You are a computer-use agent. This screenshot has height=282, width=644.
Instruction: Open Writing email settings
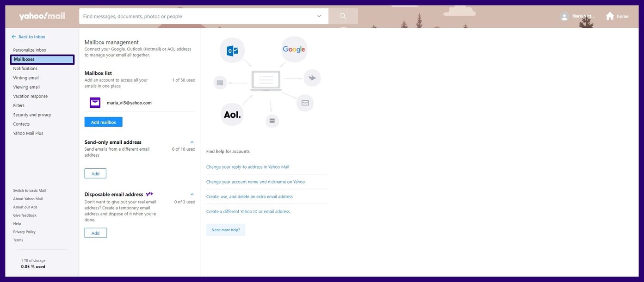[x=26, y=78]
